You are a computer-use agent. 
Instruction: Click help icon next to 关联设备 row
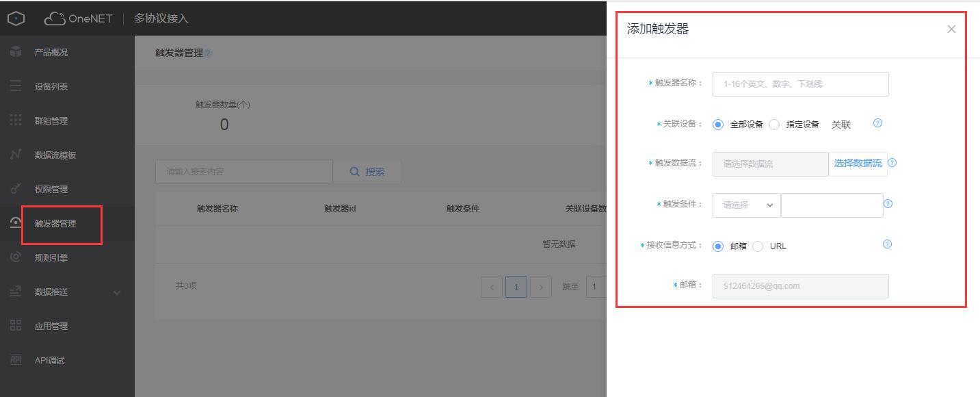(878, 123)
